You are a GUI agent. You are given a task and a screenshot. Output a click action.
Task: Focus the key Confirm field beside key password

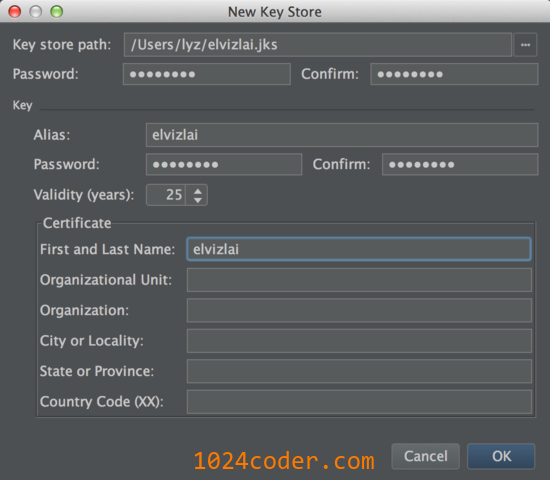460,164
